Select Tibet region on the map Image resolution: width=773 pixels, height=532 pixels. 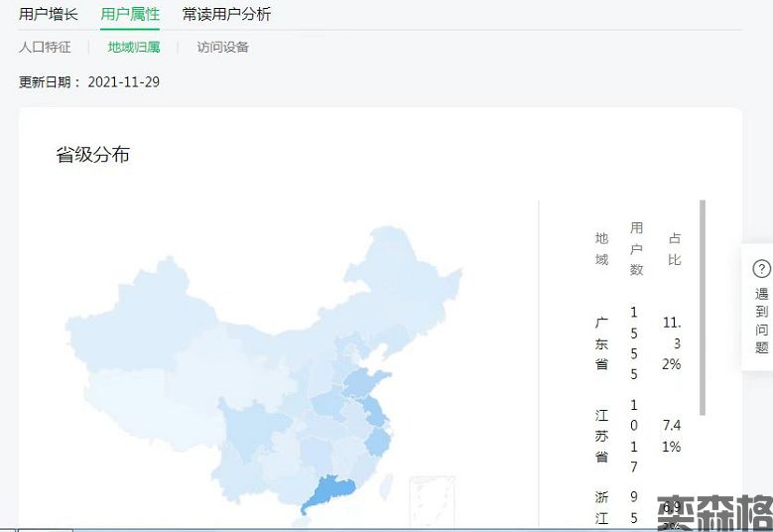(x=129, y=397)
